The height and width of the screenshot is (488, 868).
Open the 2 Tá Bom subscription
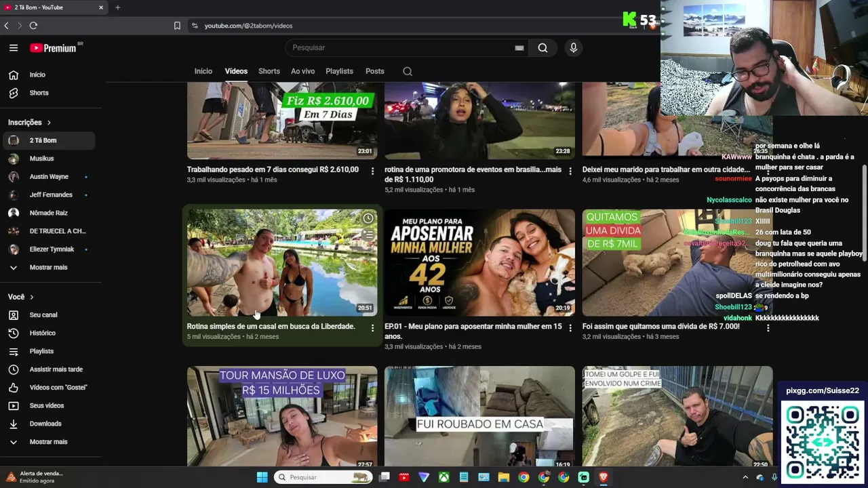coord(47,140)
